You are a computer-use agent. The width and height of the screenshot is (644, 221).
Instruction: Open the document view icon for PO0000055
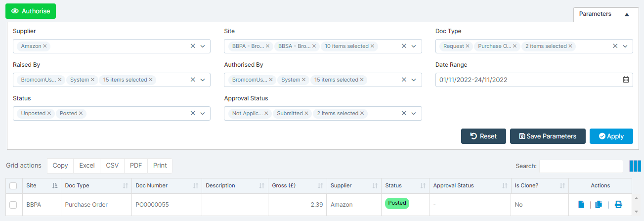[581, 204]
